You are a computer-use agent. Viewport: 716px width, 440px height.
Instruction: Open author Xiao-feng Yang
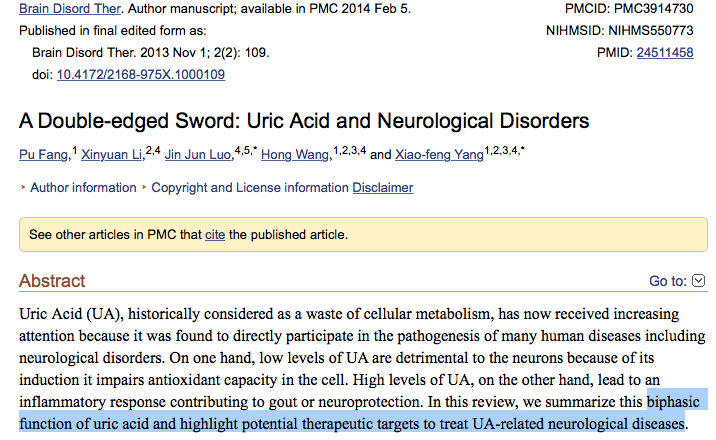pos(439,156)
